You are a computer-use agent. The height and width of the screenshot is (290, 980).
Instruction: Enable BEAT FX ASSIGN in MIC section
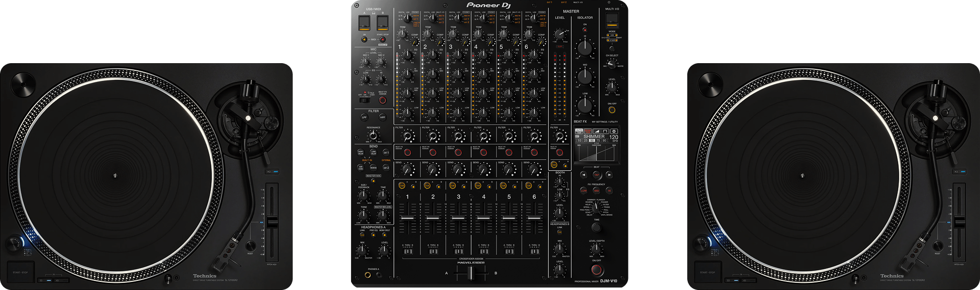(383, 100)
